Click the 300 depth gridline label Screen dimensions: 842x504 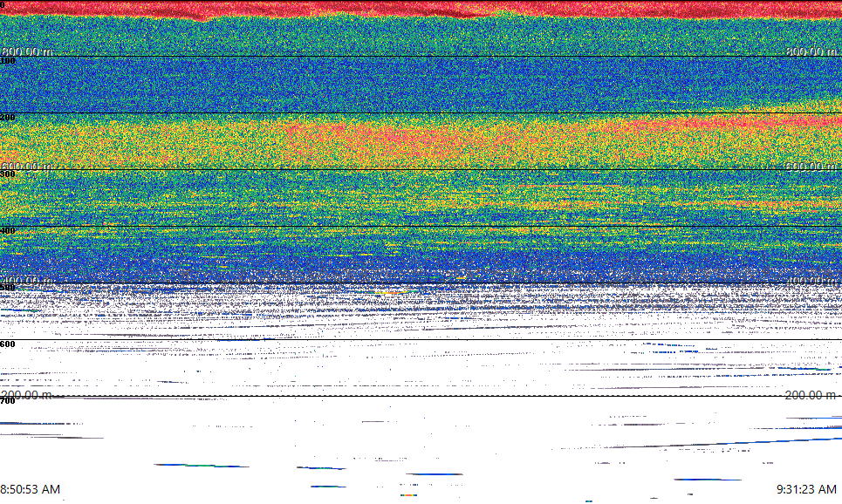tap(8, 174)
